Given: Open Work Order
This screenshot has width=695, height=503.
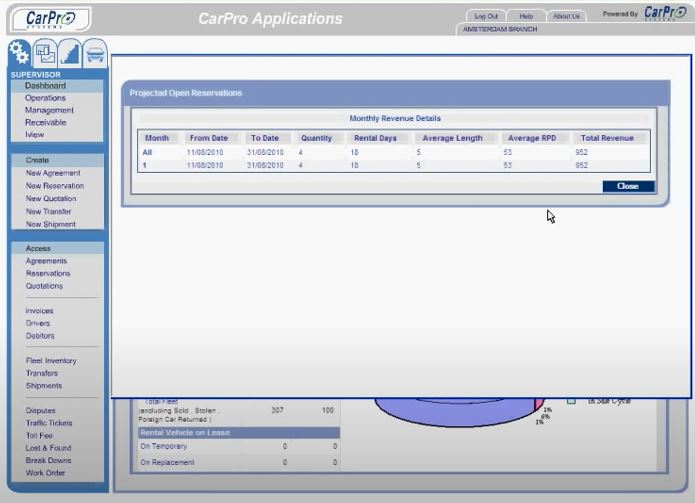Looking at the screenshot, I should (45, 473).
